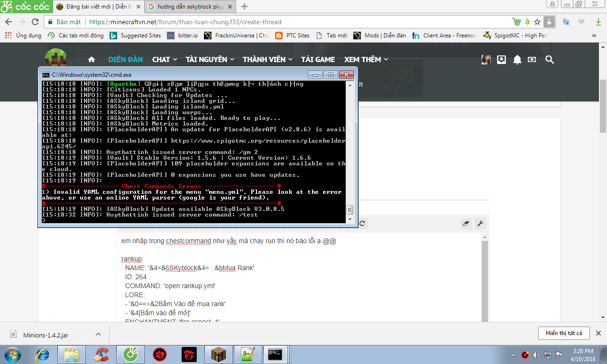The image size is (607, 364).
Task: Close the downloads bar
Action: 598,333
